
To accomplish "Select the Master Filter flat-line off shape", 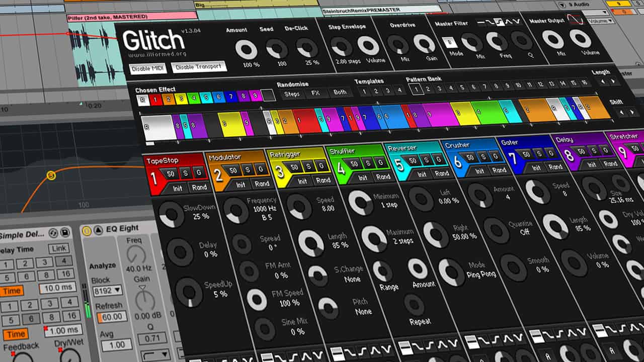I will tap(481, 23).
